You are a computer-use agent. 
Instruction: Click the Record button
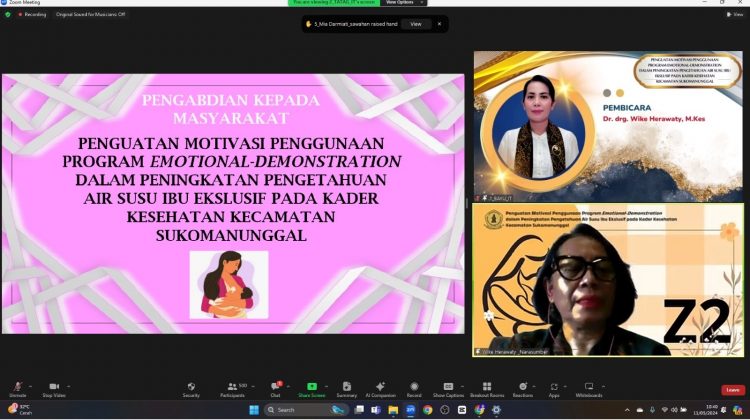click(x=414, y=389)
